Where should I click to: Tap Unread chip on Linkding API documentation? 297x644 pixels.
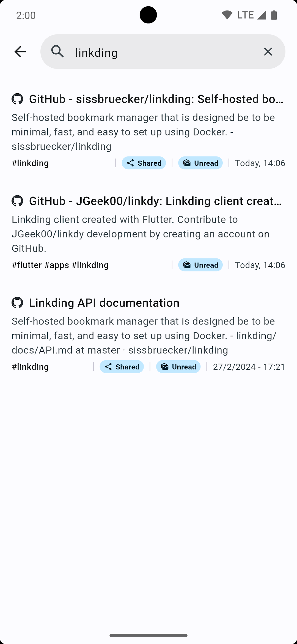(x=178, y=367)
